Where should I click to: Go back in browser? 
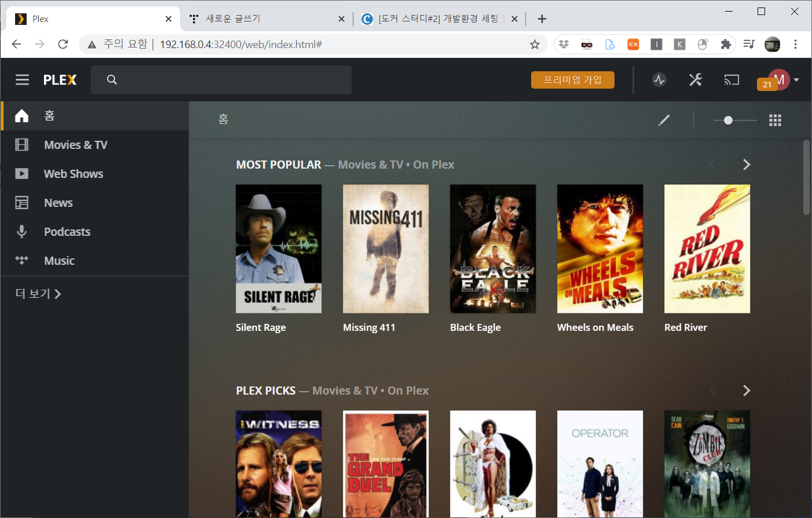[x=17, y=44]
